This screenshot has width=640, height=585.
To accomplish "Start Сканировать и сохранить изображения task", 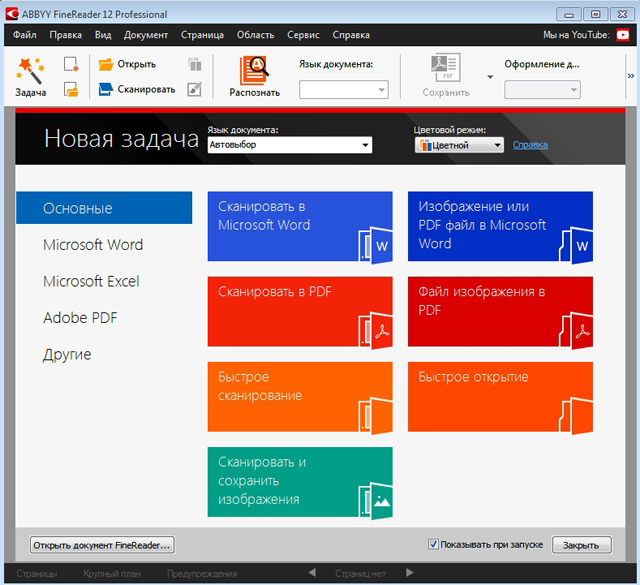I will (x=300, y=482).
